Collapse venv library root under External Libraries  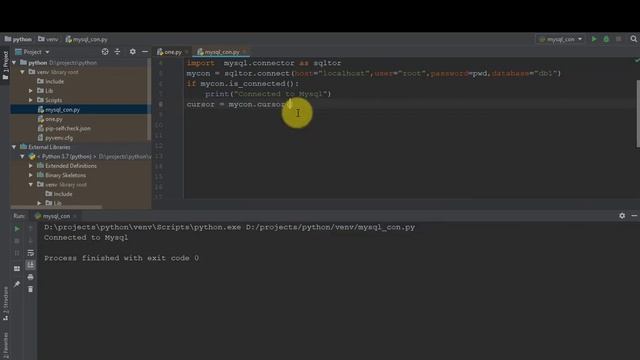pyautogui.click(x=31, y=184)
